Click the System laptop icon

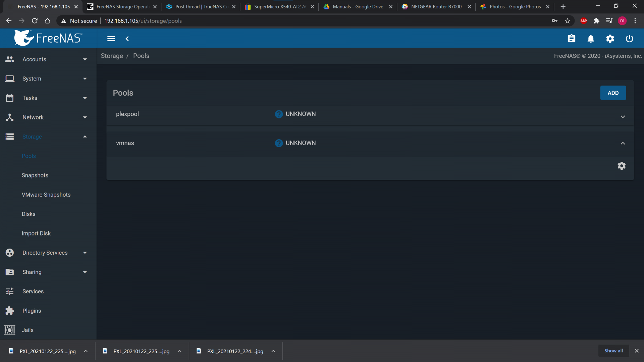[10, 79]
